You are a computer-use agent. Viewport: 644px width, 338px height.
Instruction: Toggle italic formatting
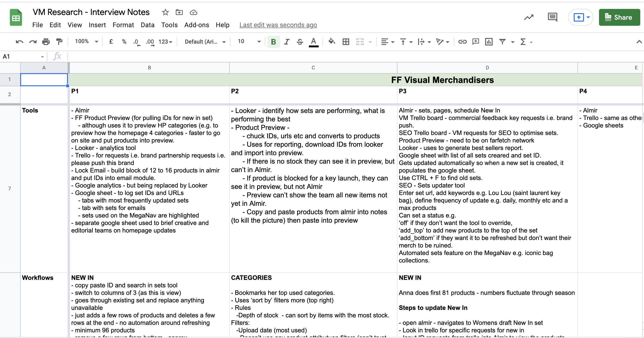[287, 42]
